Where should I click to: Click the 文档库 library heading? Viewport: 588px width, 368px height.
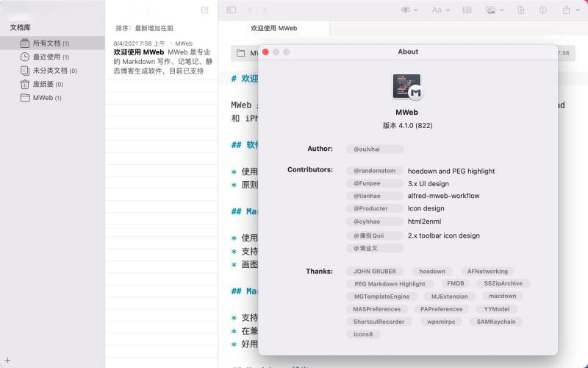(x=21, y=27)
